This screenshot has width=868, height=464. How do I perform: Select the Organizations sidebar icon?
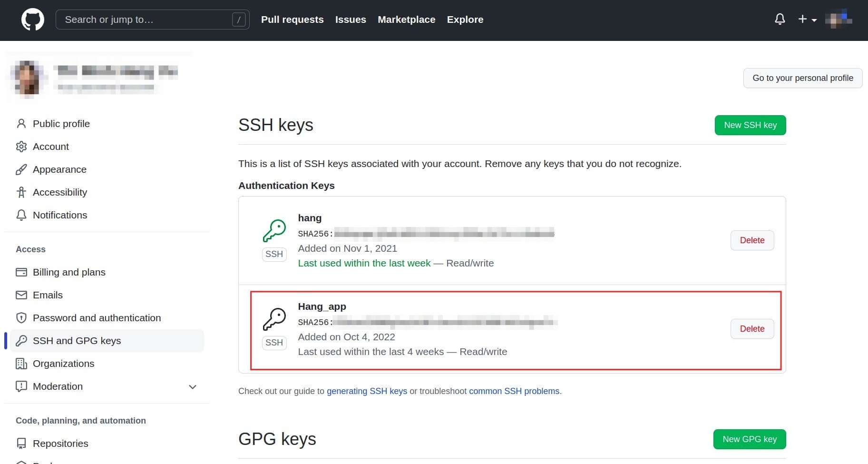coord(21,364)
